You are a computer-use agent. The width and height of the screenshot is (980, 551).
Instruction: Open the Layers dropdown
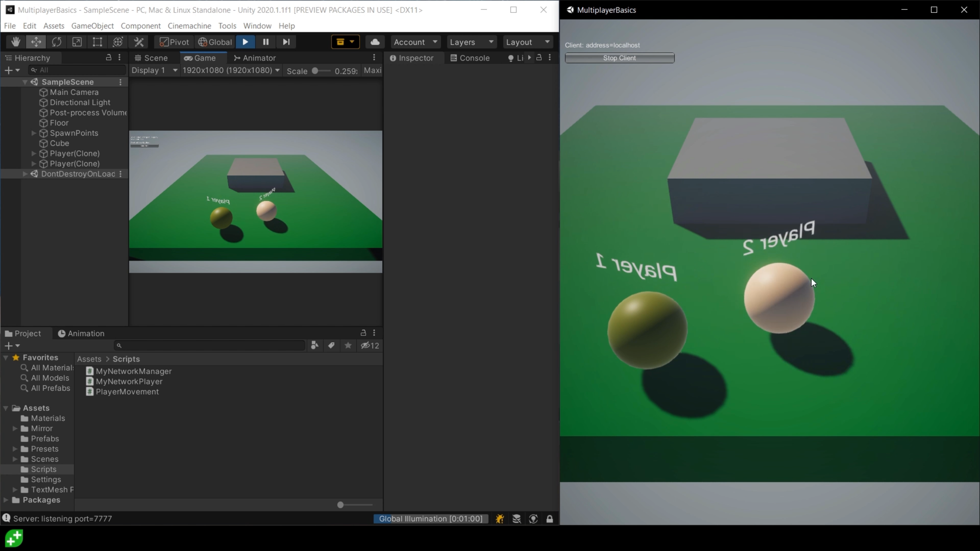(x=471, y=42)
